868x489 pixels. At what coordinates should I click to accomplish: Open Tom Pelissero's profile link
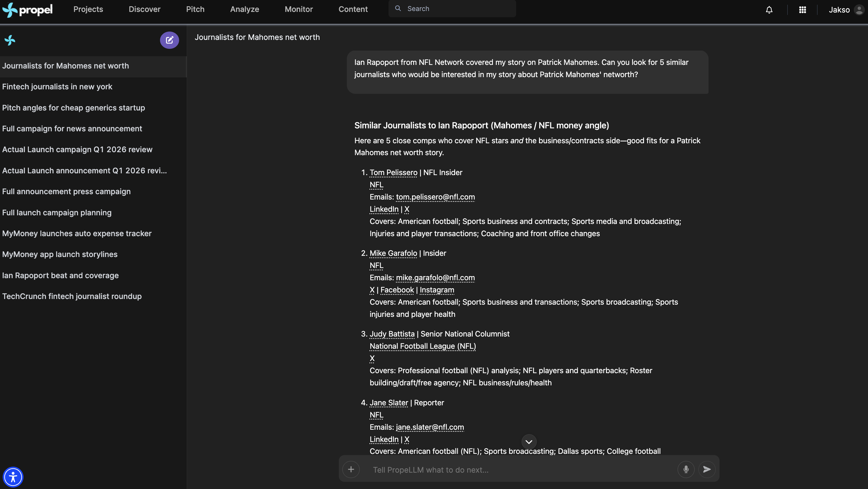pos(393,172)
